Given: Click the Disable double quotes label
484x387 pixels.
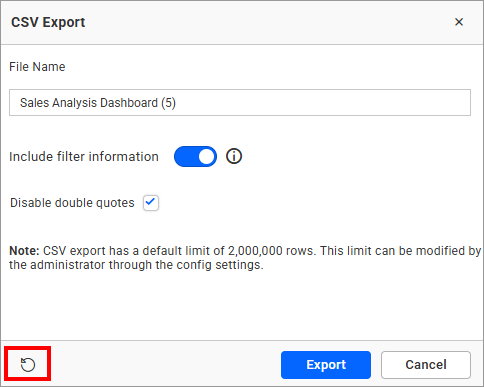Looking at the screenshot, I should click(x=72, y=203).
